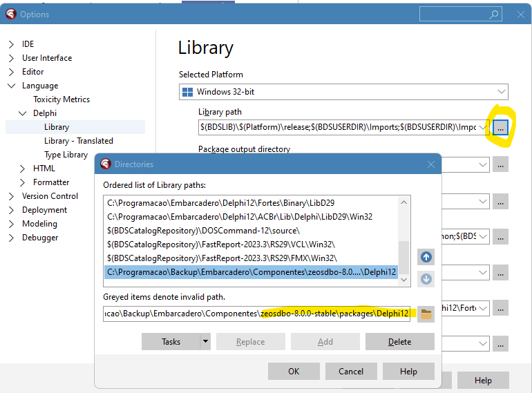Select Type Library page
532x393 pixels.
point(66,155)
